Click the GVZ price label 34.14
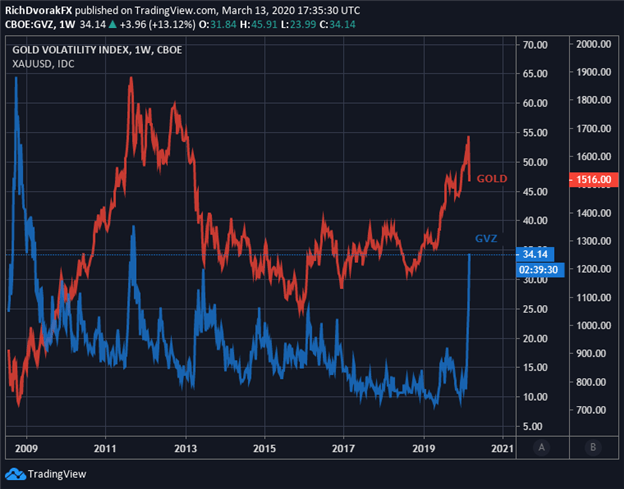The image size is (624, 489). [x=534, y=254]
